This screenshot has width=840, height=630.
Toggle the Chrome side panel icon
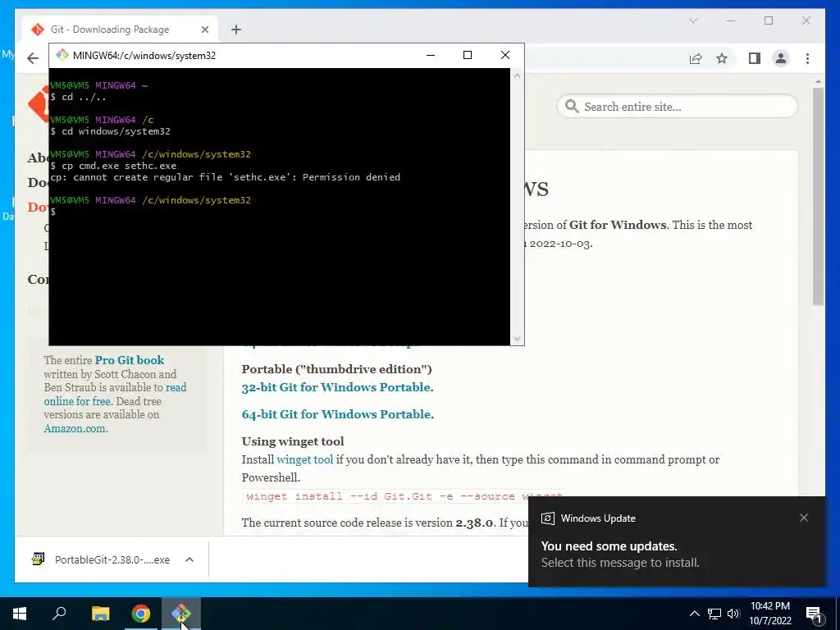click(x=755, y=58)
